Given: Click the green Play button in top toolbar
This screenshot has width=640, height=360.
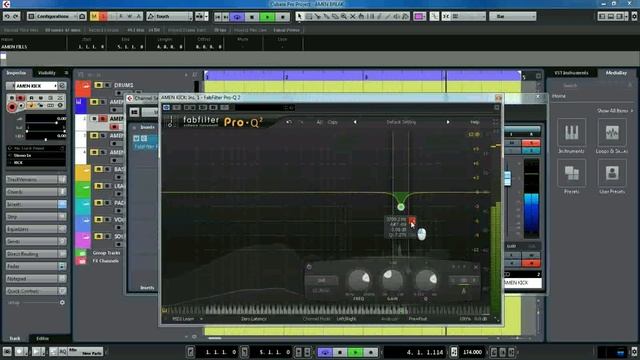Looking at the screenshot, I should pos(267,17).
